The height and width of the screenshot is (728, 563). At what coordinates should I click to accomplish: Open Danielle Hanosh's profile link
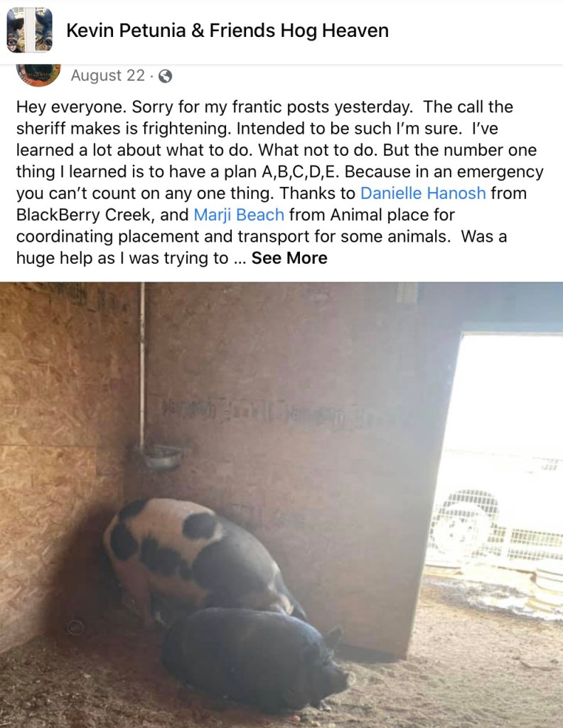[x=423, y=193]
